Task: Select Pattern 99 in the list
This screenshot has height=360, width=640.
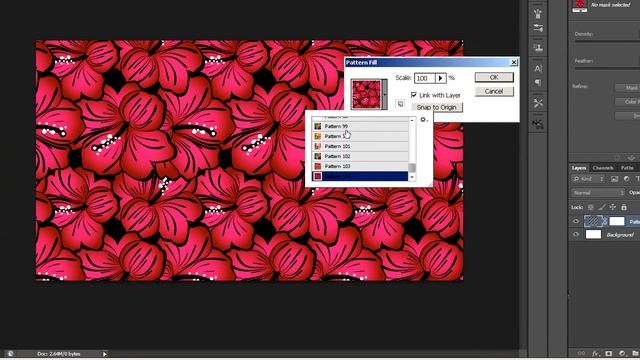Action: click(x=360, y=126)
